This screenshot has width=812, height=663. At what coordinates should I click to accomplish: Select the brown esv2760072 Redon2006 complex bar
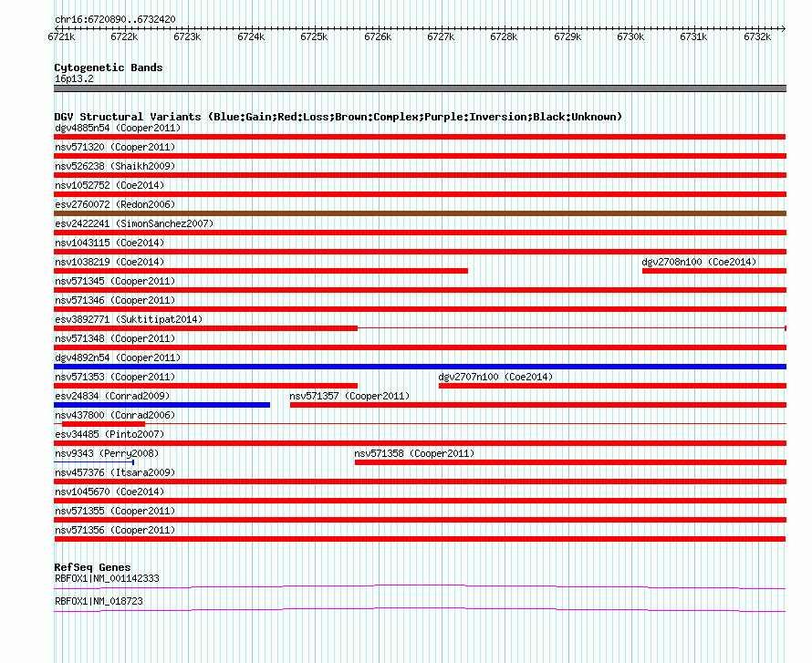point(420,213)
